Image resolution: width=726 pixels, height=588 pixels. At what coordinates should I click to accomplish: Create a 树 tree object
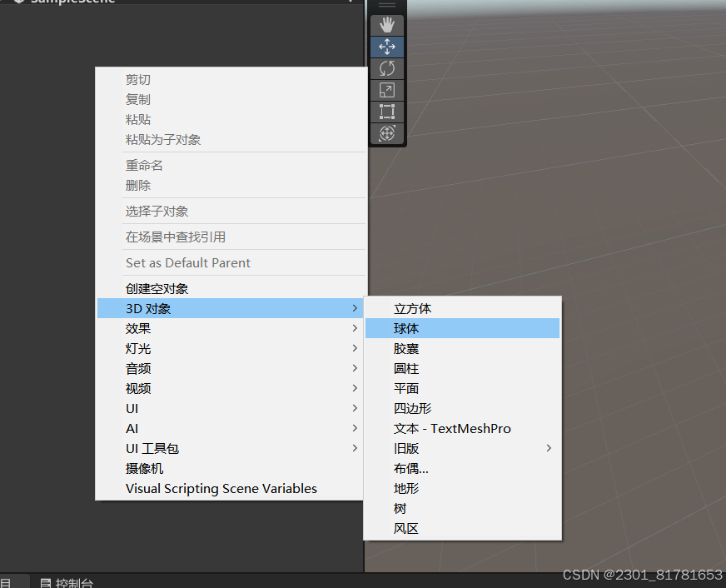(463, 508)
